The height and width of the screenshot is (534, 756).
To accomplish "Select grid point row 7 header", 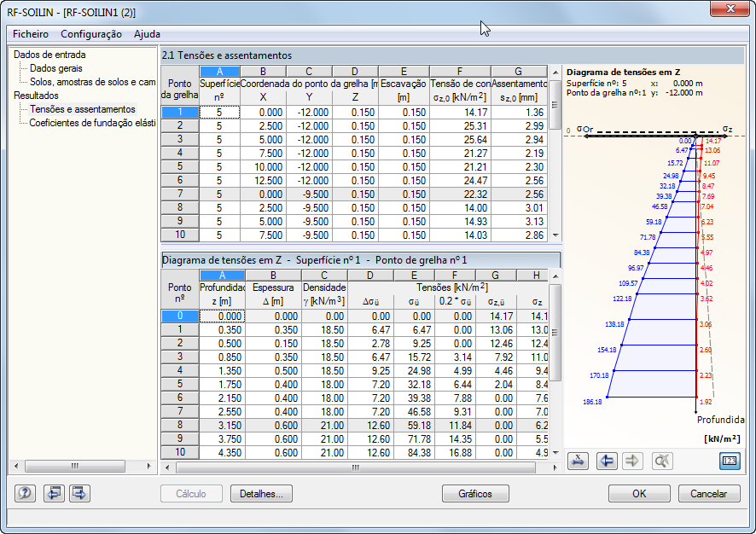I will click(180, 194).
